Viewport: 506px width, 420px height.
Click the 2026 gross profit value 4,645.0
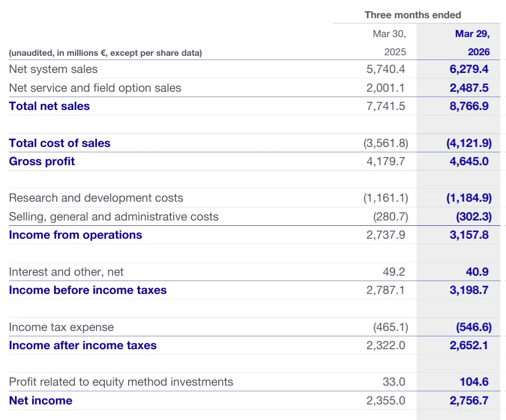[469, 161]
